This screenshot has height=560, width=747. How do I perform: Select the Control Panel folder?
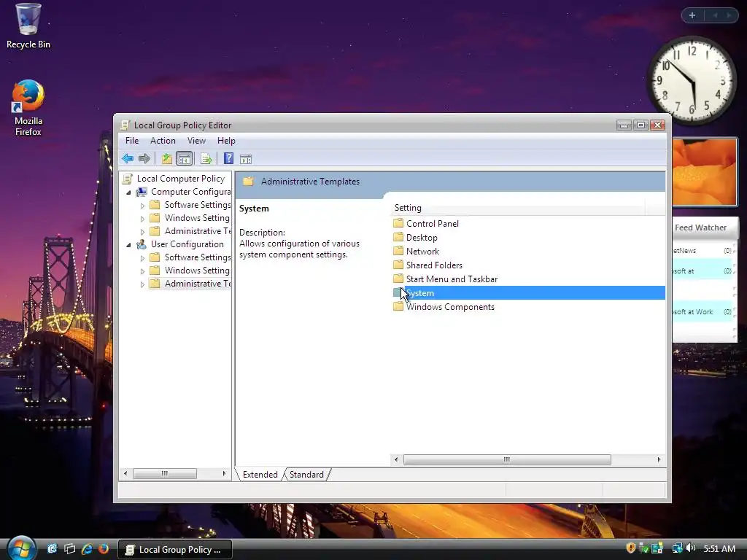click(x=432, y=223)
